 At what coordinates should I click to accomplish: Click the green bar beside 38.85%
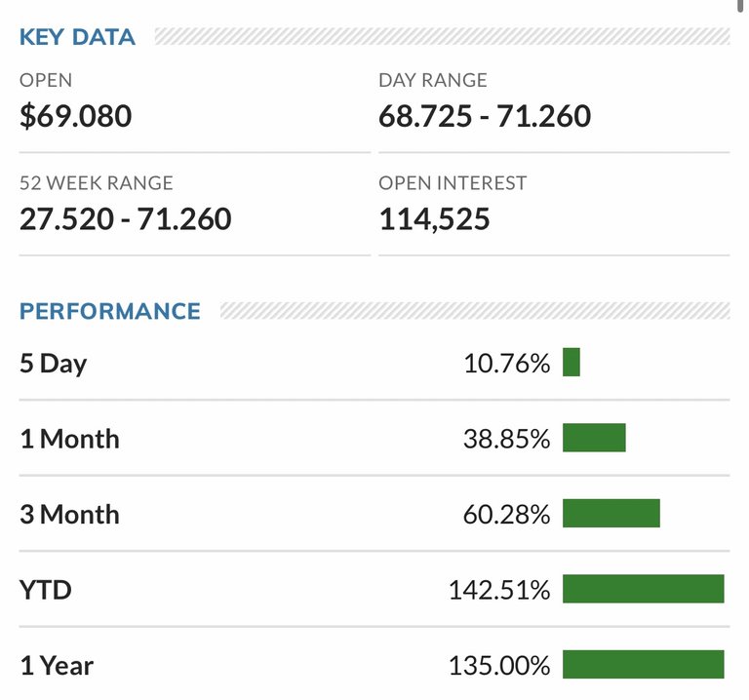point(594,438)
